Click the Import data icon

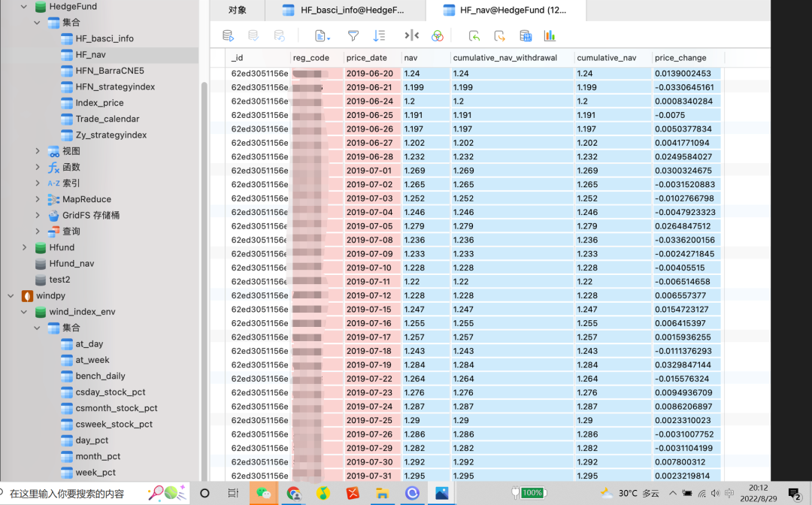point(474,36)
